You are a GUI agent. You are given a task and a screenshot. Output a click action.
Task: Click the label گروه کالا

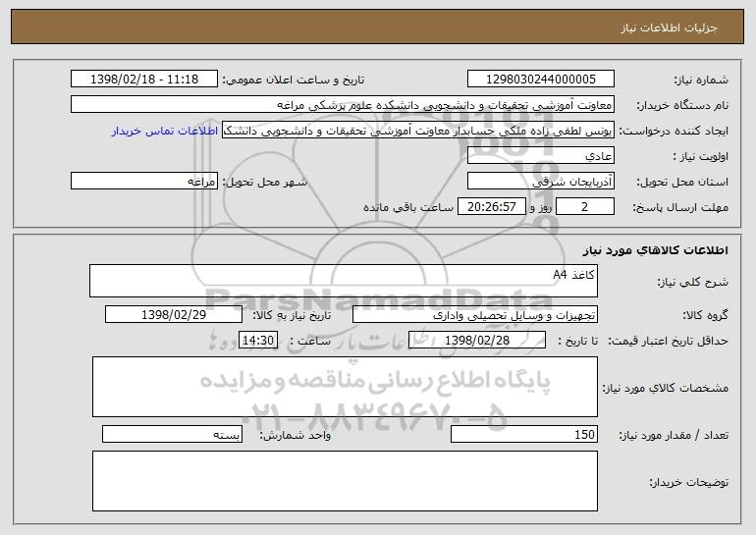(x=705, y=316)
